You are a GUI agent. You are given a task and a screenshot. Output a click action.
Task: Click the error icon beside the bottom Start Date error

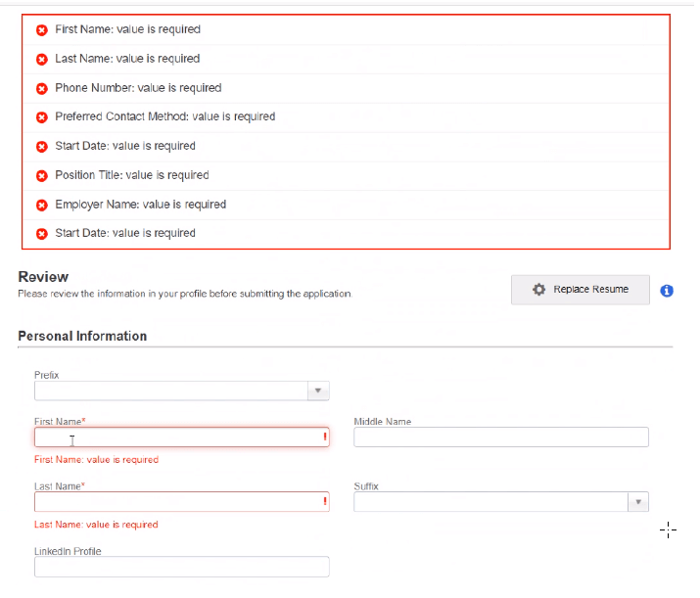(42, 234)
